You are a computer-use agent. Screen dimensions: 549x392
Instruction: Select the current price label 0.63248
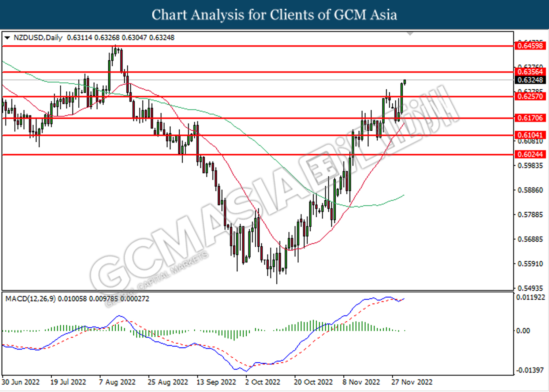[530, 80]
